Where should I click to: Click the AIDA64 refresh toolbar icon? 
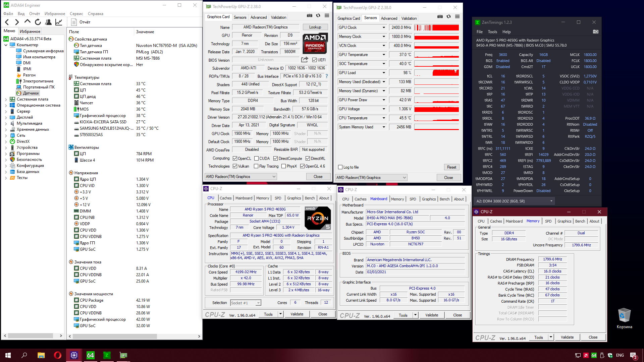[38, 22]
